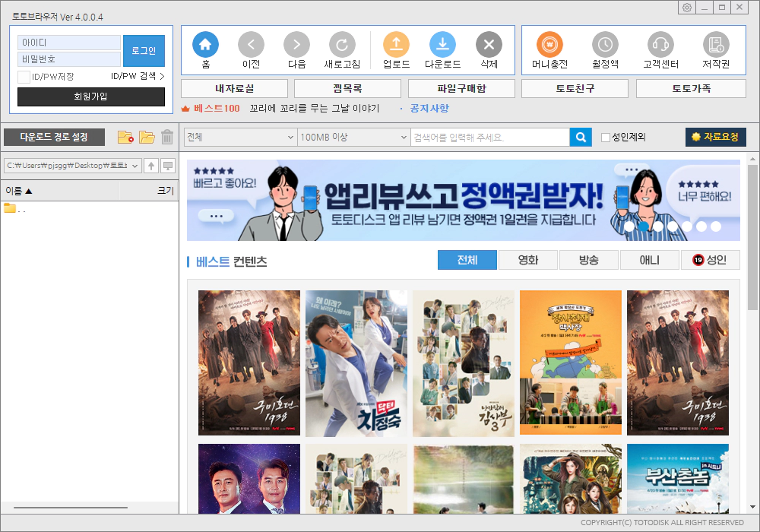Click the 삭제 delete X icon

pos(489,45)
